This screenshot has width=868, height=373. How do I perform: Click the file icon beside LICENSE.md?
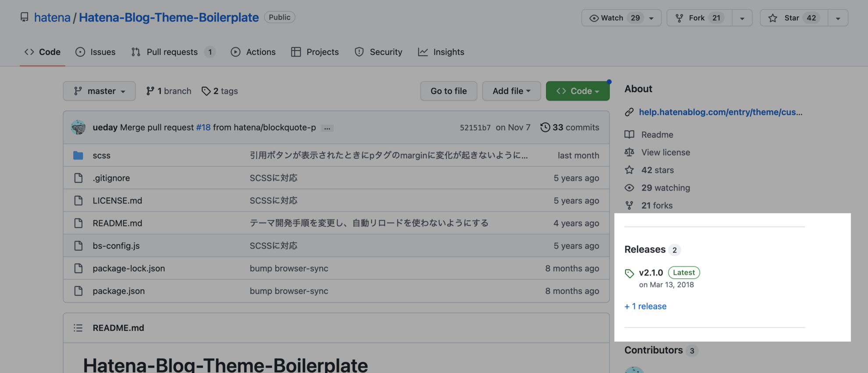78,200
